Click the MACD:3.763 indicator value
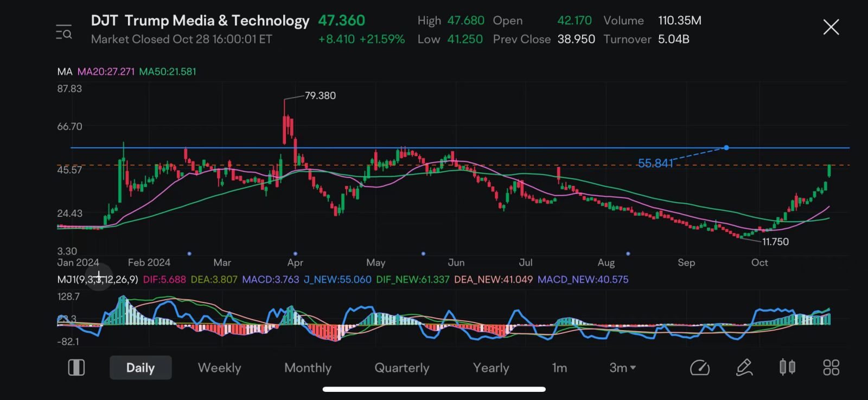The image size is (868, 400). click(271, 280)
